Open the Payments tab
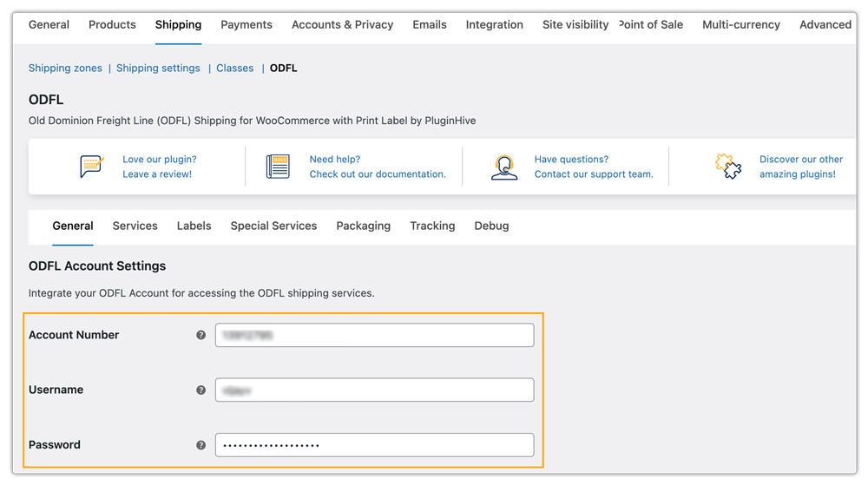This screenshot has width=868, height=485. coord(247,25)
